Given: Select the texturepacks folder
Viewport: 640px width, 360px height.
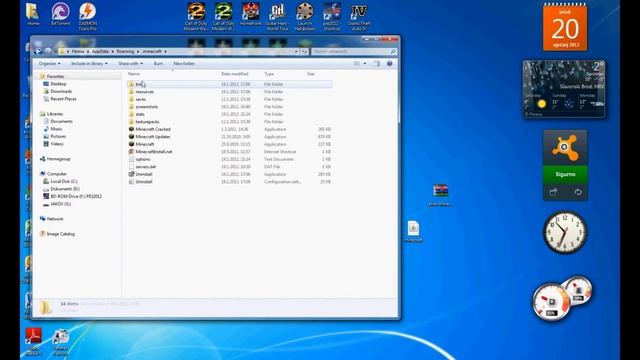Looking at the screenshot, I should [230, 122].
